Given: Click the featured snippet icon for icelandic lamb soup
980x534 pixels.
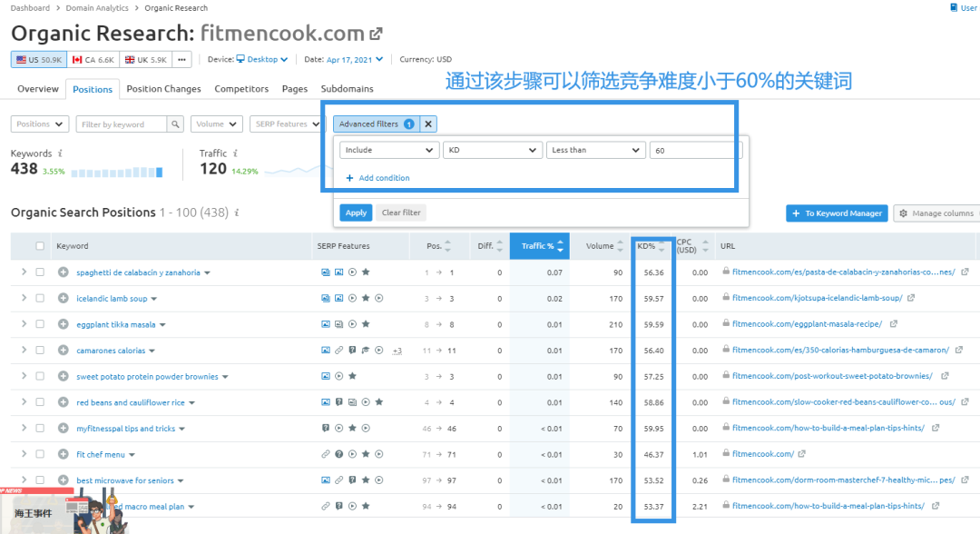Looking at the screenshot, I should click(324, 298).
